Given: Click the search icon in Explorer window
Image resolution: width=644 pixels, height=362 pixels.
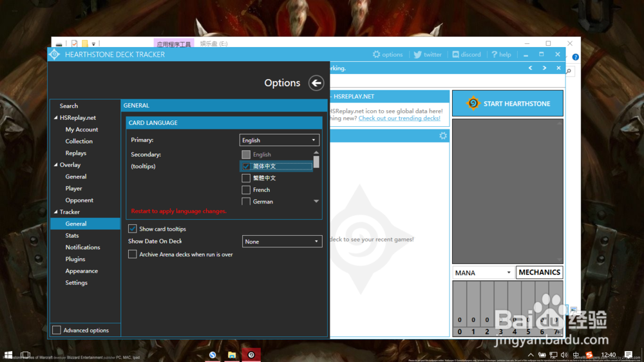Looking at the screenshot, I should [x=569, y=71].
